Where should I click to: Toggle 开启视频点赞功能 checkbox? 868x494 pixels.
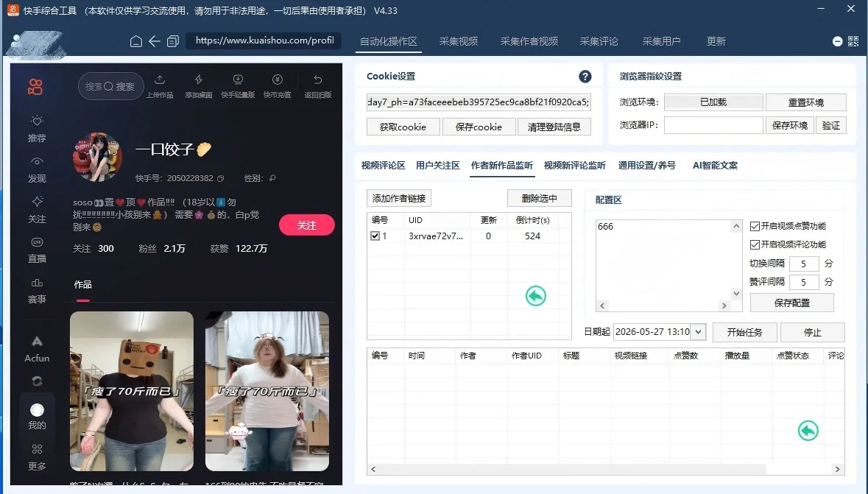tap(755, 226)
